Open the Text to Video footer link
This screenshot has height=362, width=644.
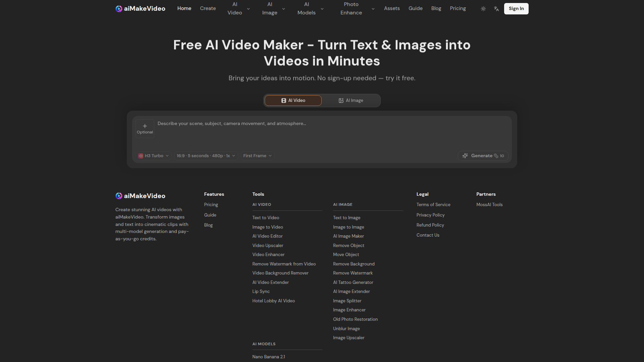point(266,218)
